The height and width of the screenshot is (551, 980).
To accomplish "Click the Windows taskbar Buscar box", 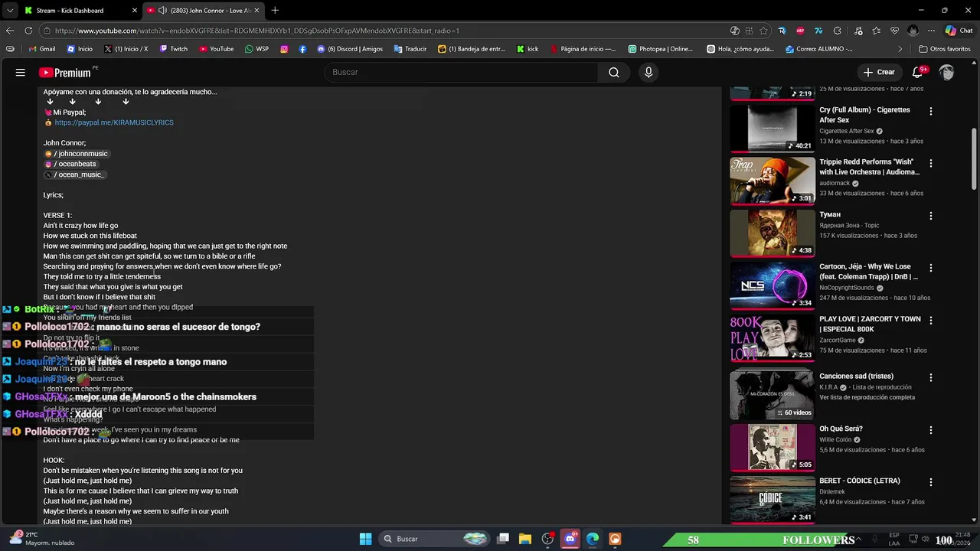I will click(x=434, y=539).
